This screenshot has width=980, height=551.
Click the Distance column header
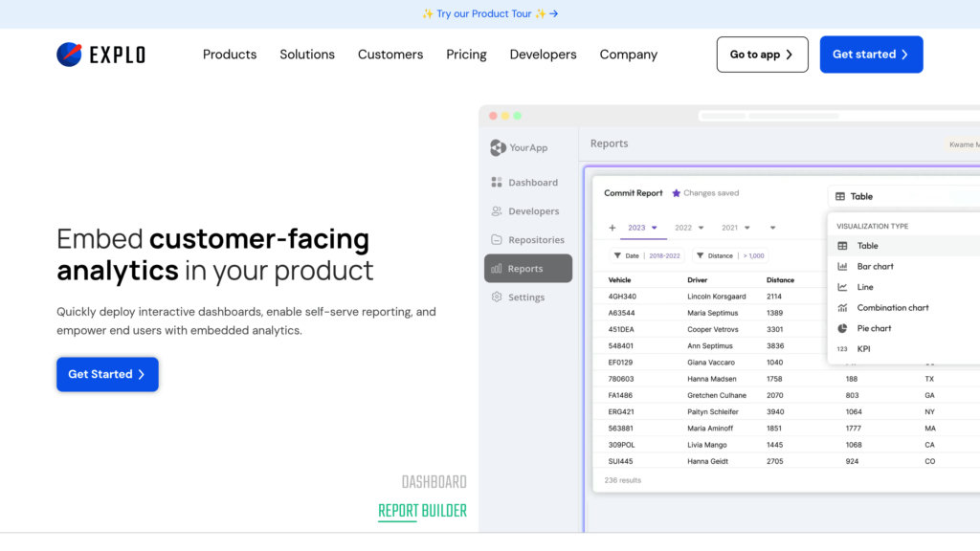[780, 280]
